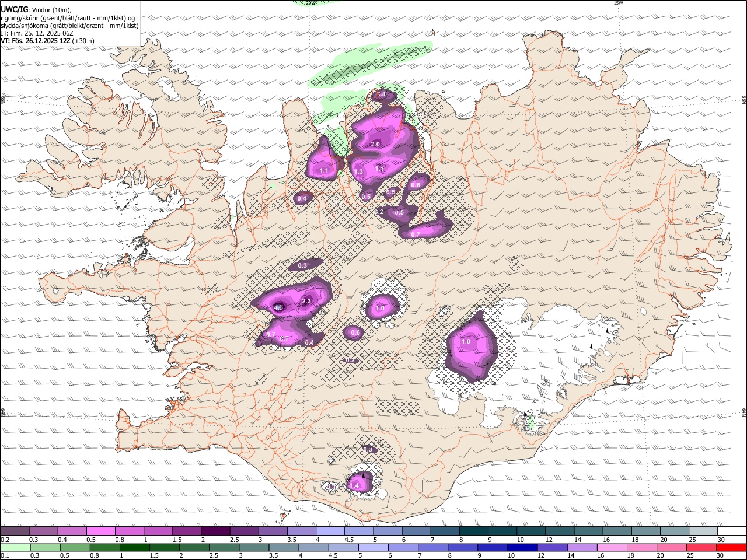
Task: Click the "0.3" value above the "2.3" patch
Action: [x=302, y=265]
